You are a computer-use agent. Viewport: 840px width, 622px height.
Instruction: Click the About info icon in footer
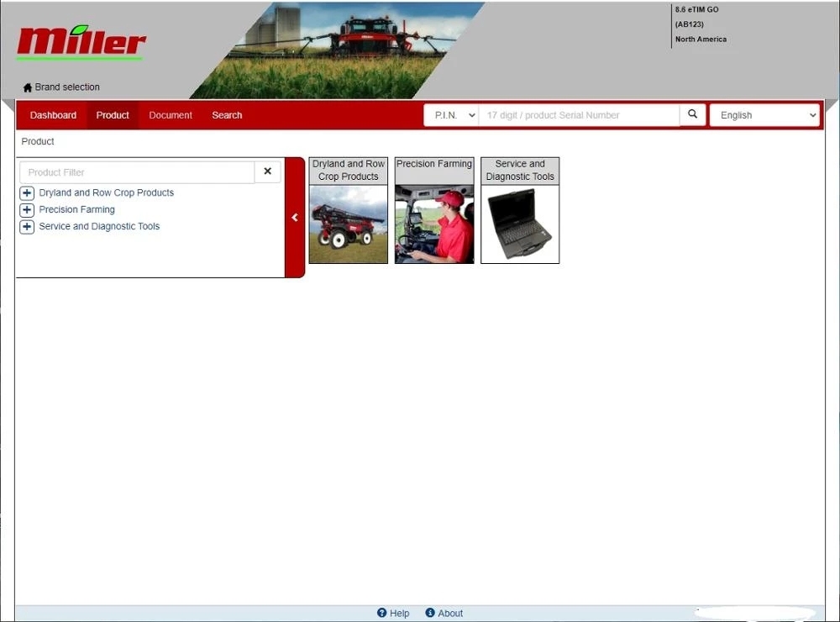click(x=431, y=613)
